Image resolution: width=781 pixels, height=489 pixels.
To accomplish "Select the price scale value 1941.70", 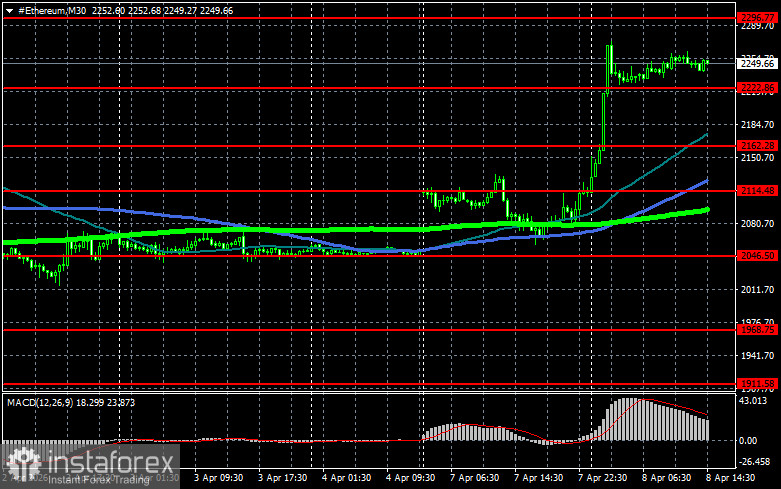I will pyautogui.click(x=758, y=356).
